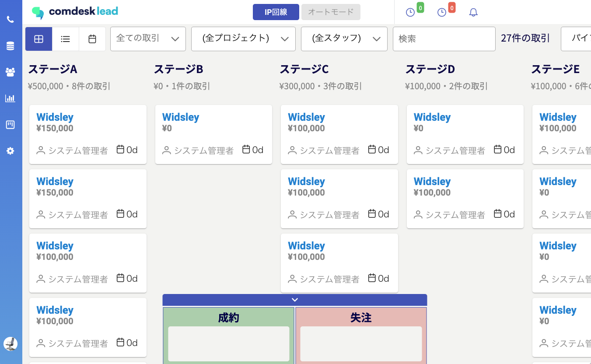Viewport: 591px width, 364px height.
Task: Switch to the list view
Action: pyautogui.click(x=65, y=39)
